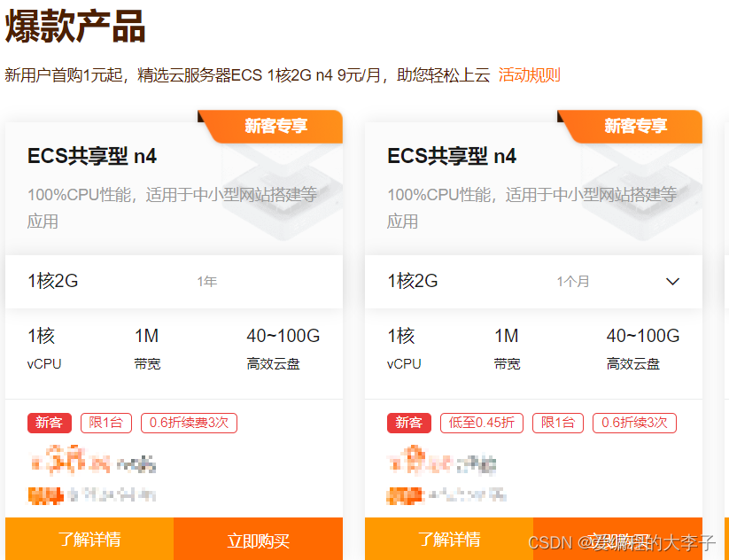Click 1核 vCPU value on the 1年 card
The width and height of the screenshot is (729, 560).
42,336
